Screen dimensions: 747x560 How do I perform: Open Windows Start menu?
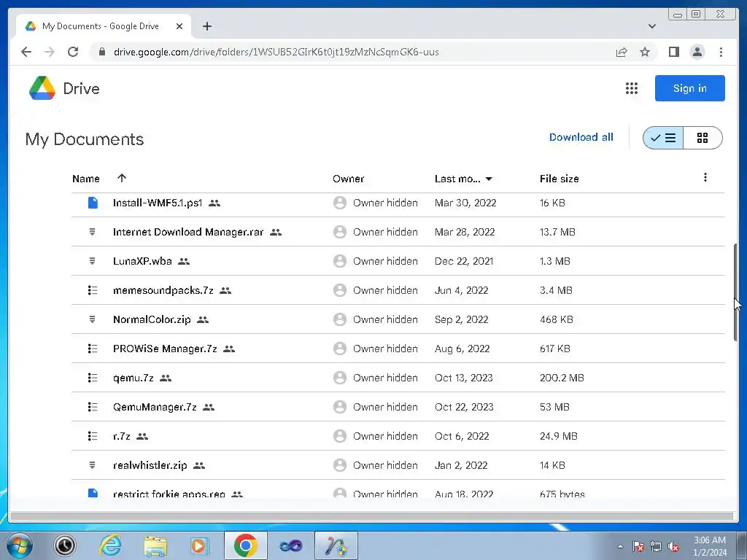coord(20,545)
